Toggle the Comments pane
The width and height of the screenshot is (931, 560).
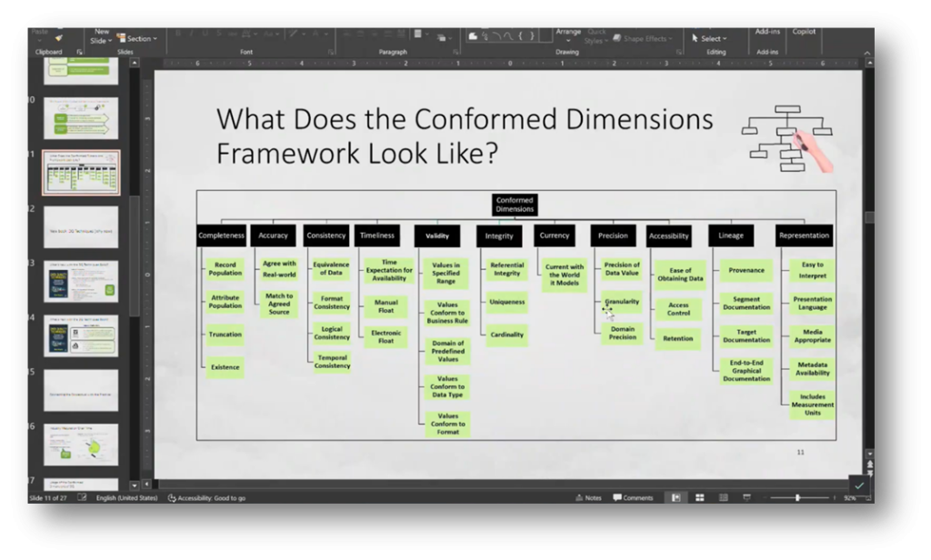633,498
